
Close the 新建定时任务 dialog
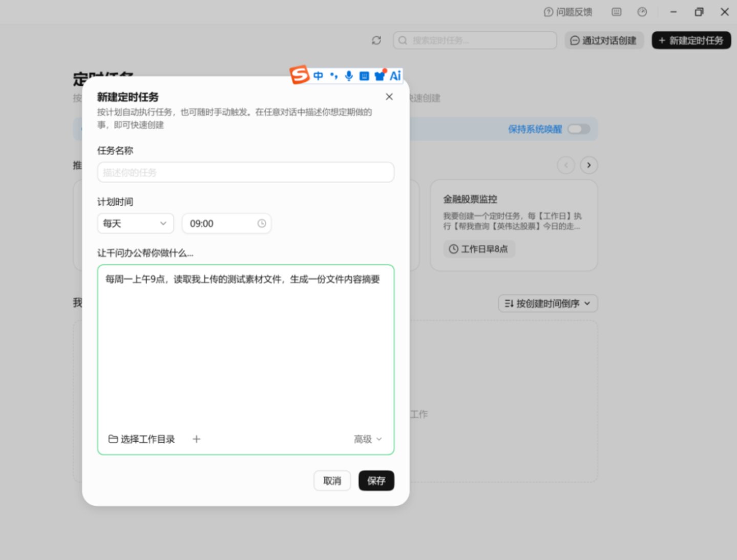tap(389, 97)
